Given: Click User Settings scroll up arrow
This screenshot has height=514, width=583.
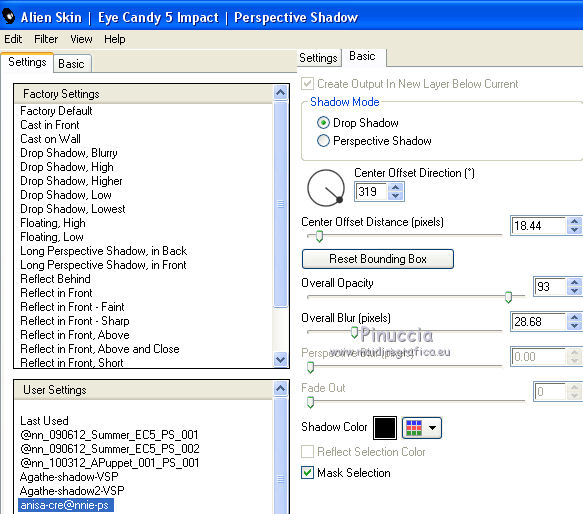Looking at the screenshot, I should [x=281, y=389].
